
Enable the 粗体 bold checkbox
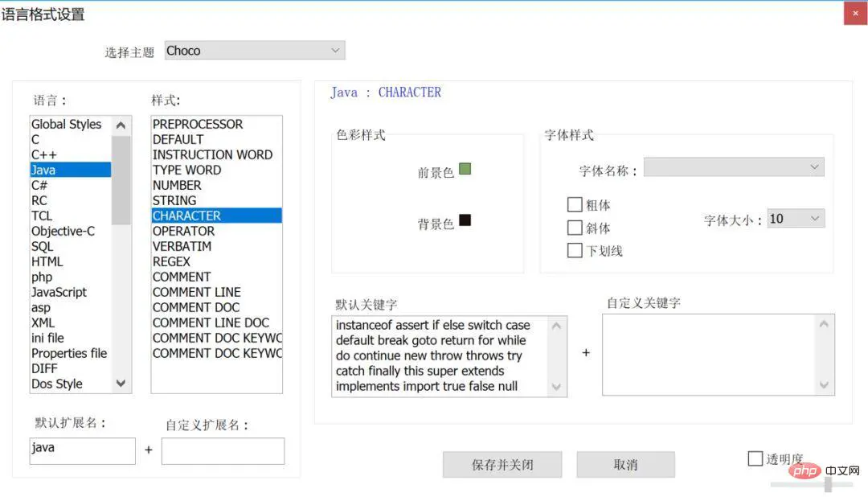[x=575, y=204]
